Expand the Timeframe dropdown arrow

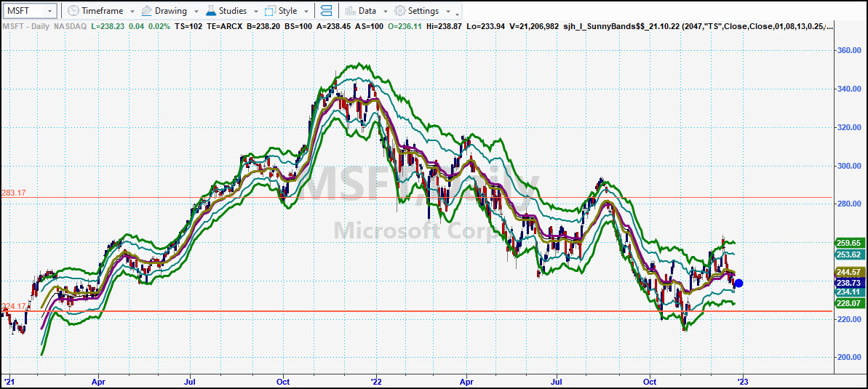[x=132, y=11]
